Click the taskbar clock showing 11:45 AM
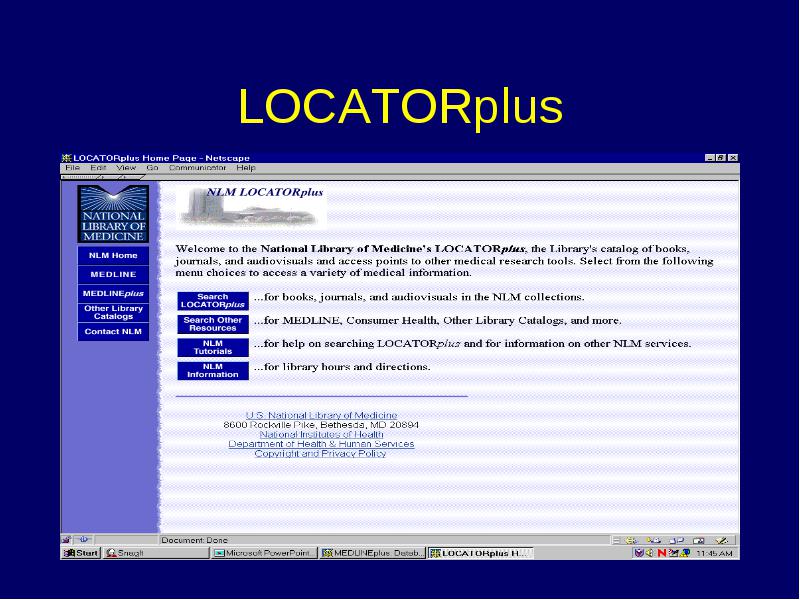This screenshot has height=600, width=800. click(x=714, y=554)
